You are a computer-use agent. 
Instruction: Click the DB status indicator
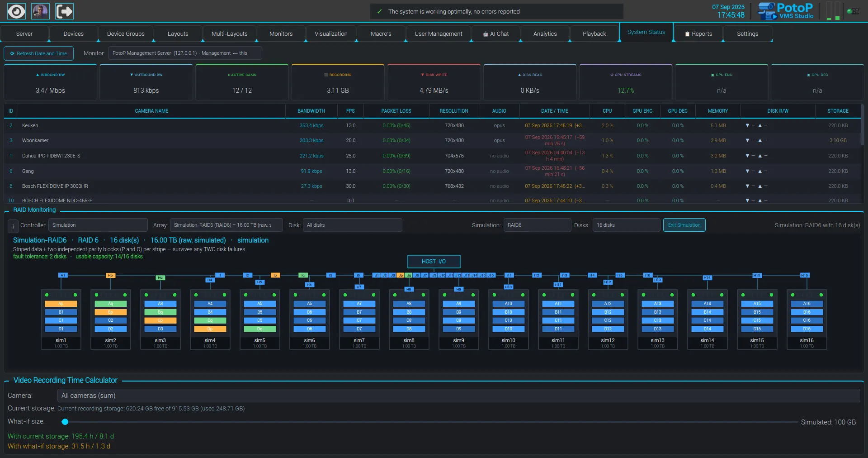coord(853,11)
